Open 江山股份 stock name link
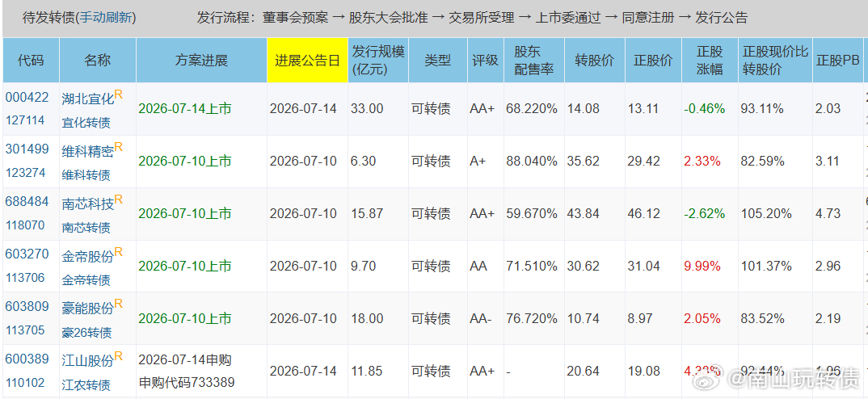This screenshot has width=868, height=399. (88, 361)
